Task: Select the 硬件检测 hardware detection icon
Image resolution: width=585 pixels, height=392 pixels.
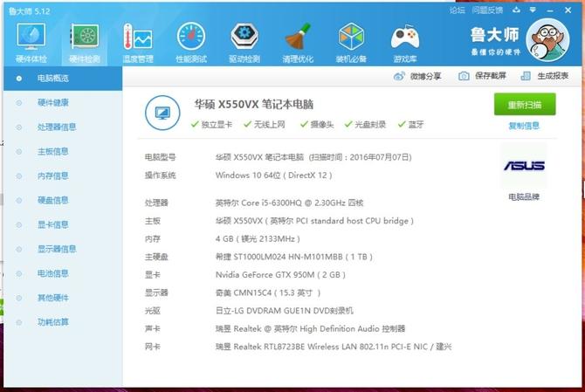Action: (x=85, y=43)
